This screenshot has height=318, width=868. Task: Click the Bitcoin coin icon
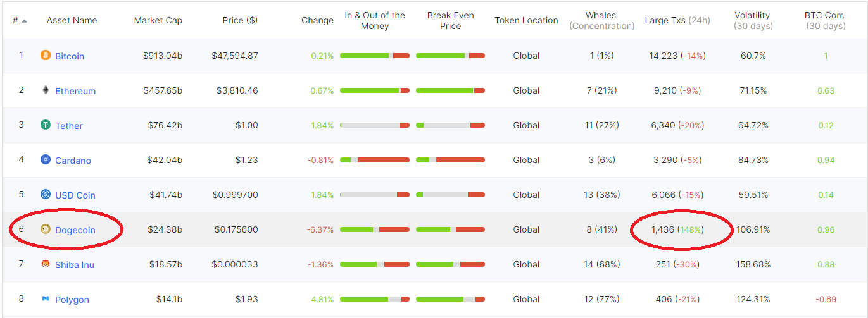pos(45,56)
